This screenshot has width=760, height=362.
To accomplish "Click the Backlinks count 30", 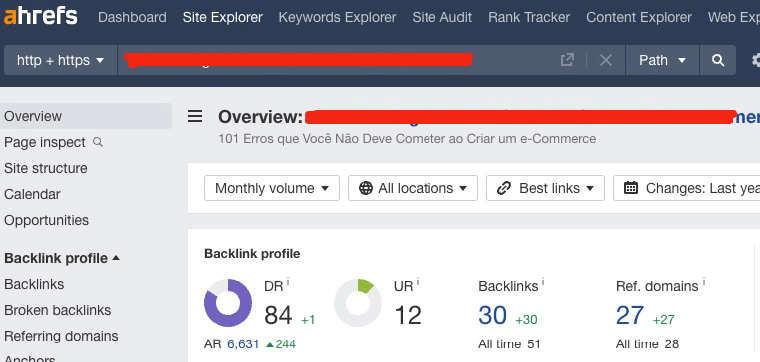I will pos(492,316).
